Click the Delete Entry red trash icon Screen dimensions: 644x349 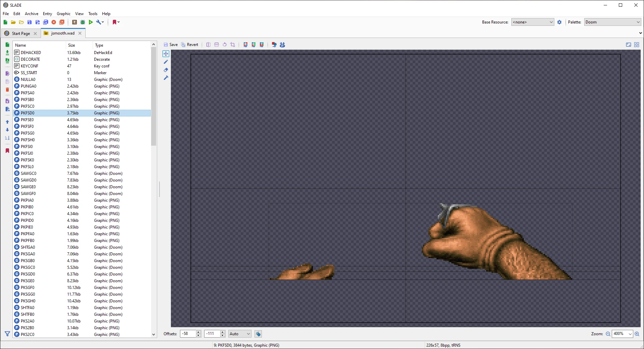point(7,90)
